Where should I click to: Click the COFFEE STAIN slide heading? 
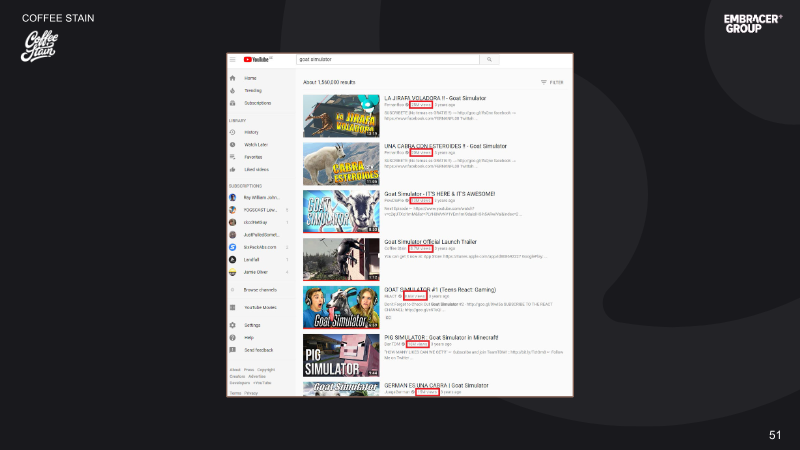click(58, 18)
